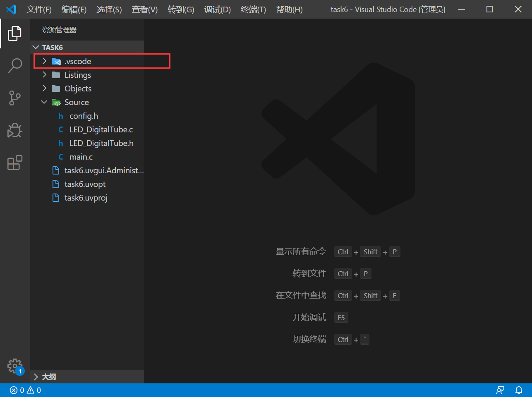The height and width of the screenshot is (397, 532).
Task: Open the Extensions view icon
Action: click(14, 163)
